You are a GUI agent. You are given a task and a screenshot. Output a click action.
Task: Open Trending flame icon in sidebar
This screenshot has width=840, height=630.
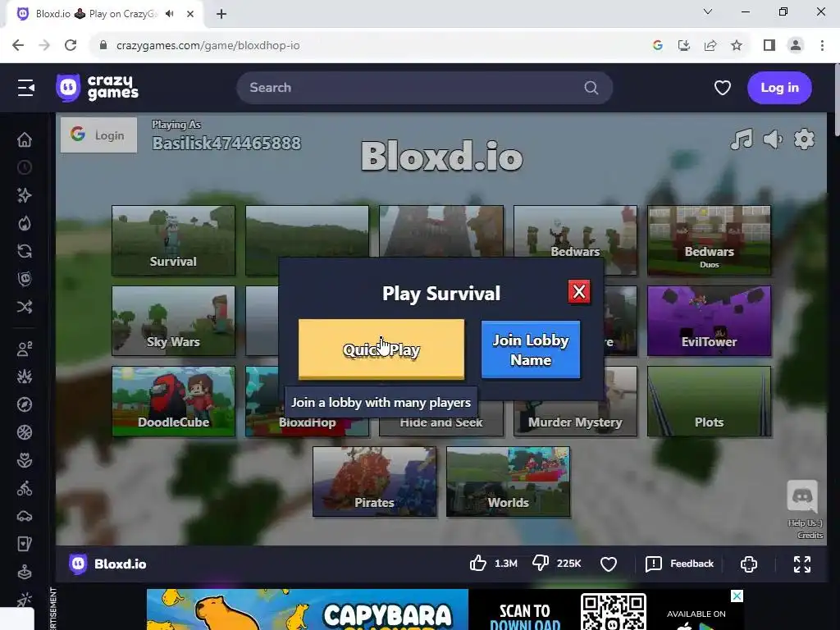click(x=25, y=223)
